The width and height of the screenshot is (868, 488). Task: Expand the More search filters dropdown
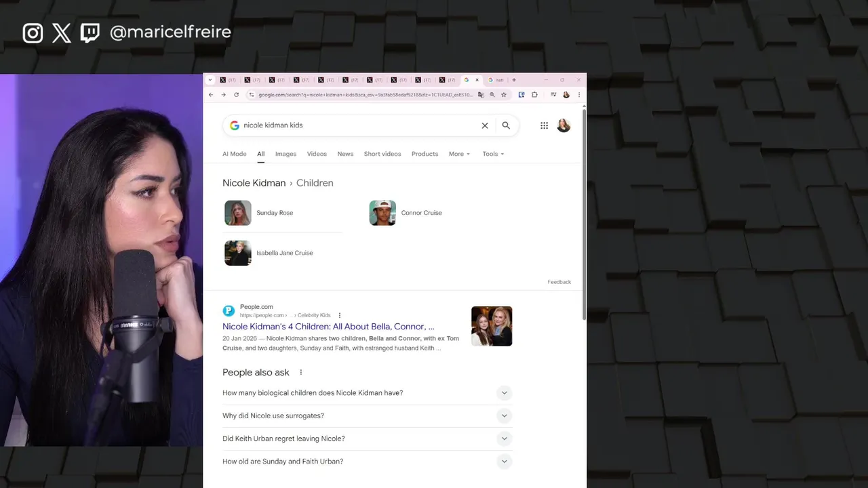pyautogui.click(x=459, y=154)
